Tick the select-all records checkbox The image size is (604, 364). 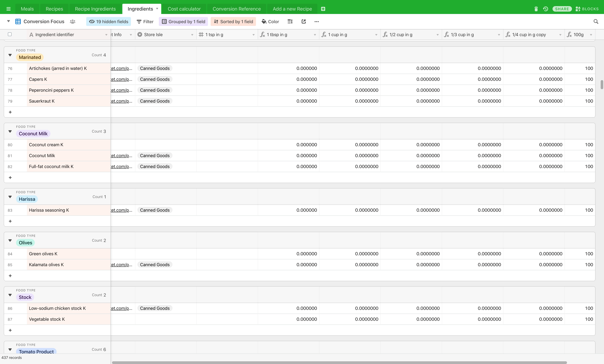pos(10,34)
